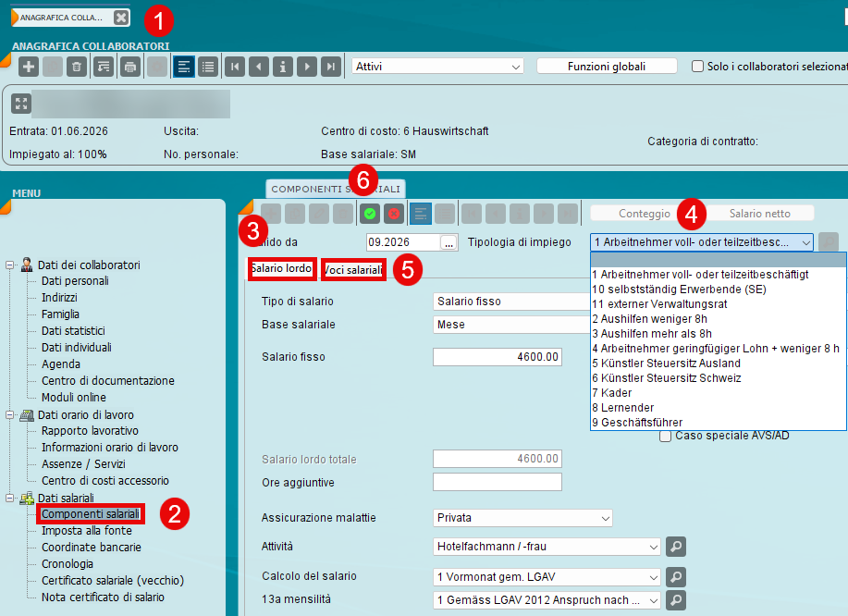Click the 'Funzioni globali' button
Image resolution: width=848 pixels, height=616 pixels.
pyautogui.click(x=607, y=67)
